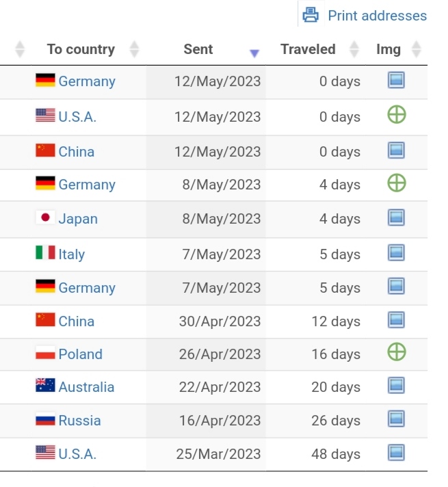Open image icon for U.S.A. 25/Mar/2023 row
Image resolution: width=448 pixels, height=487 pixels.
pos(396,453)
